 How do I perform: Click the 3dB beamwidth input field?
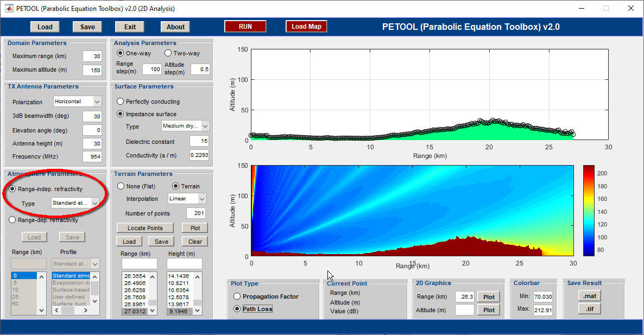(92, 116)
